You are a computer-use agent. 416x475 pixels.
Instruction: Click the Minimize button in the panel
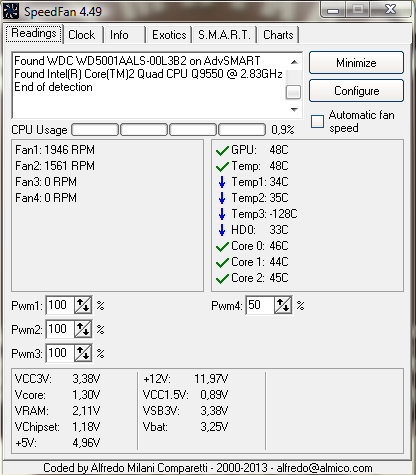[356, 63]
